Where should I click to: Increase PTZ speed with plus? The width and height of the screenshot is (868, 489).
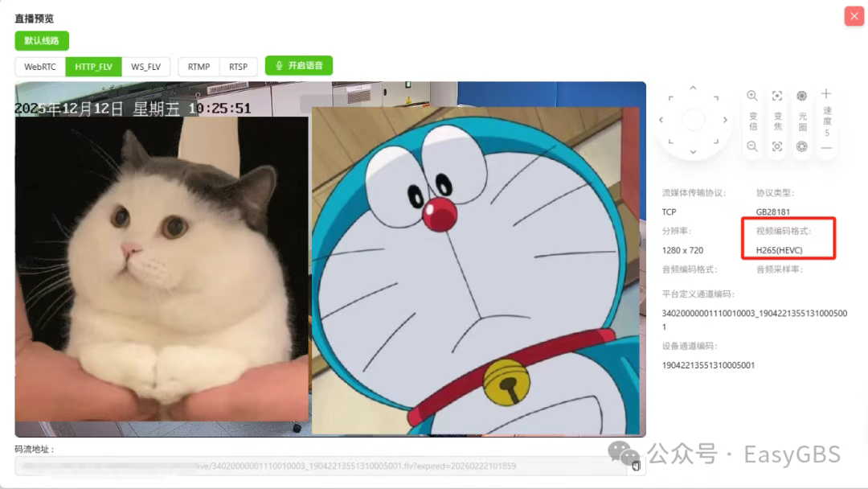(x=826, y=93)
